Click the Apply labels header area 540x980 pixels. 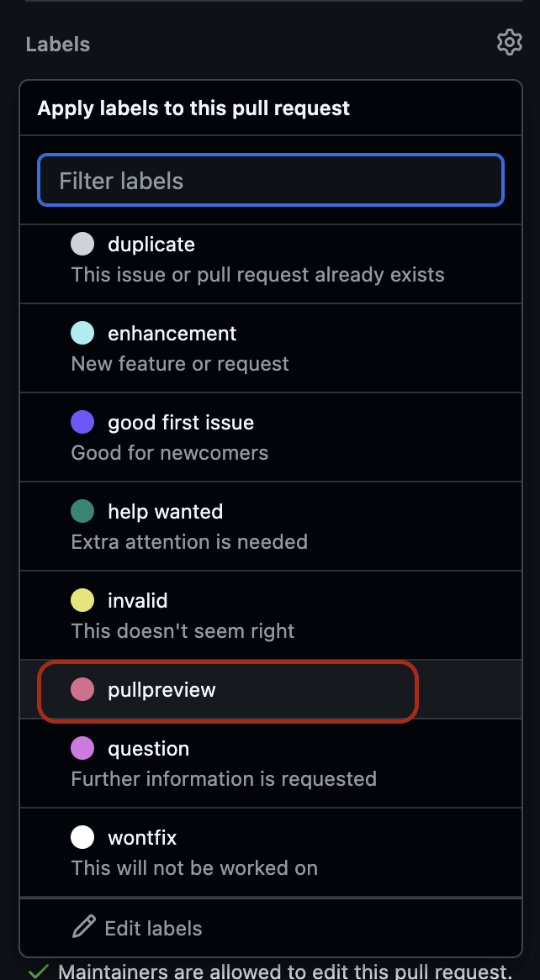click(193, 108)
